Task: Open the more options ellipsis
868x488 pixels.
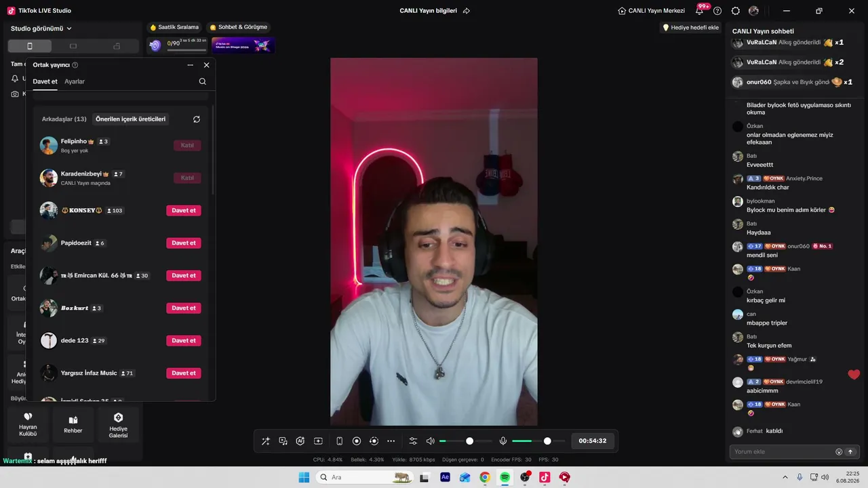Action: [x=391, y=441]
